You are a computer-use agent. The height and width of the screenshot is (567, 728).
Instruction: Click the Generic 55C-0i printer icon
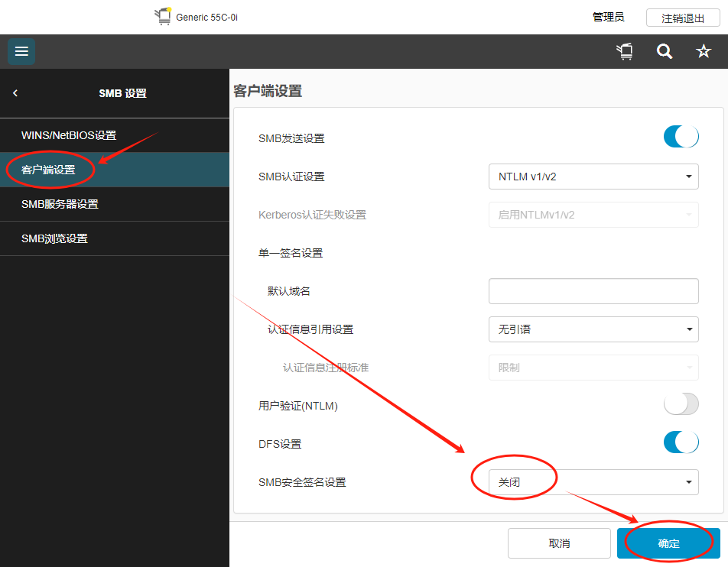(x=163, y=16)
